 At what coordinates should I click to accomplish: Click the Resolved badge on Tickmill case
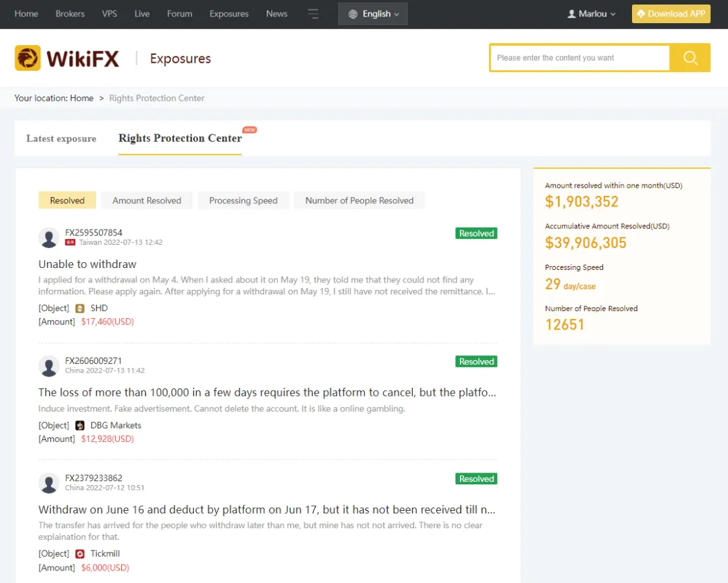[x=477, y=479]
